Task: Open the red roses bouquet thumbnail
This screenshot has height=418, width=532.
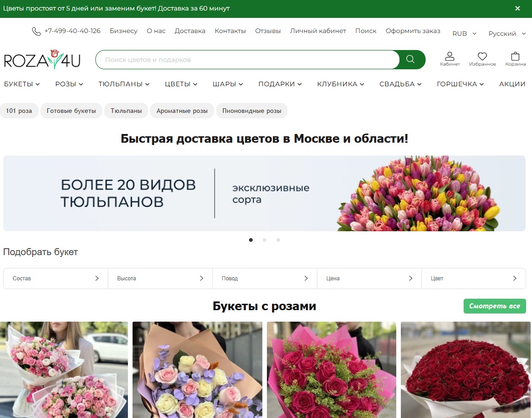Action: (x=463, y=369)
